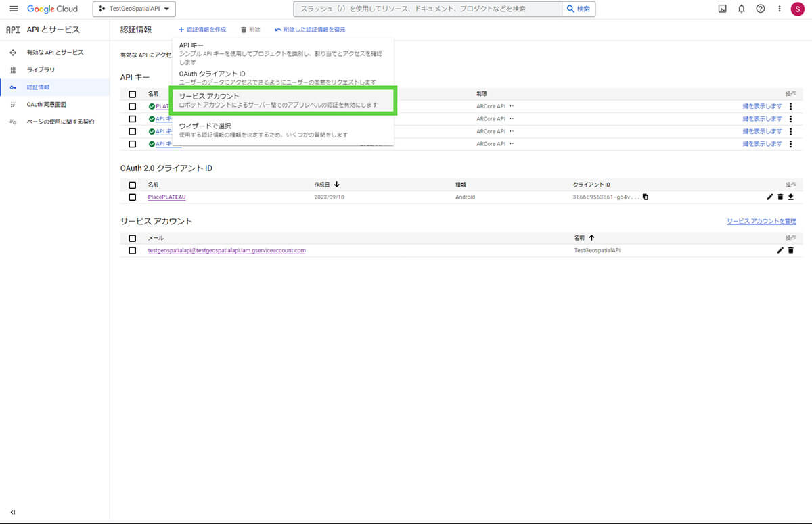The image size is (812, 524).
Task: Open the testgeospatialapi service account email link
Action: (x=227, y=250)
